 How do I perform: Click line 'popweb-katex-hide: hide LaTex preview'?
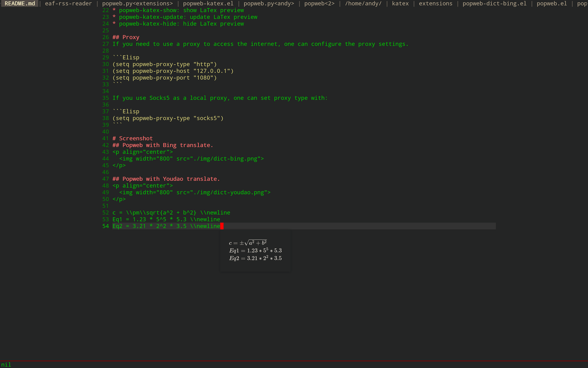pos(178,24)
